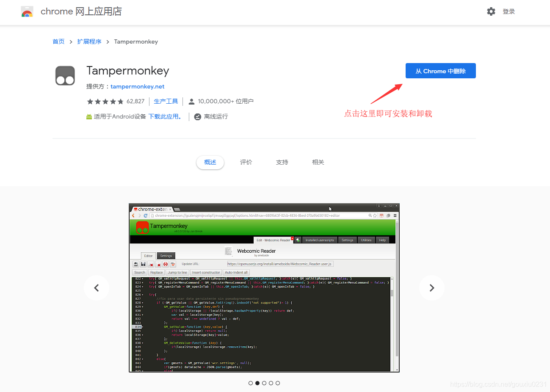Select the second carousel dot
This screenshot has width=550, height=392.
click(257, 383)
